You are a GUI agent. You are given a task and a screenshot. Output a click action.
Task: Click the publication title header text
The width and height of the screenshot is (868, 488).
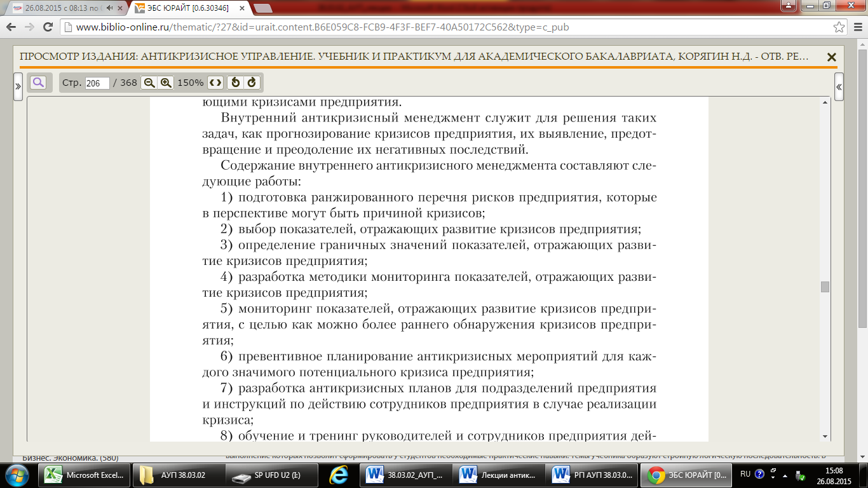[x=414, y=57]
